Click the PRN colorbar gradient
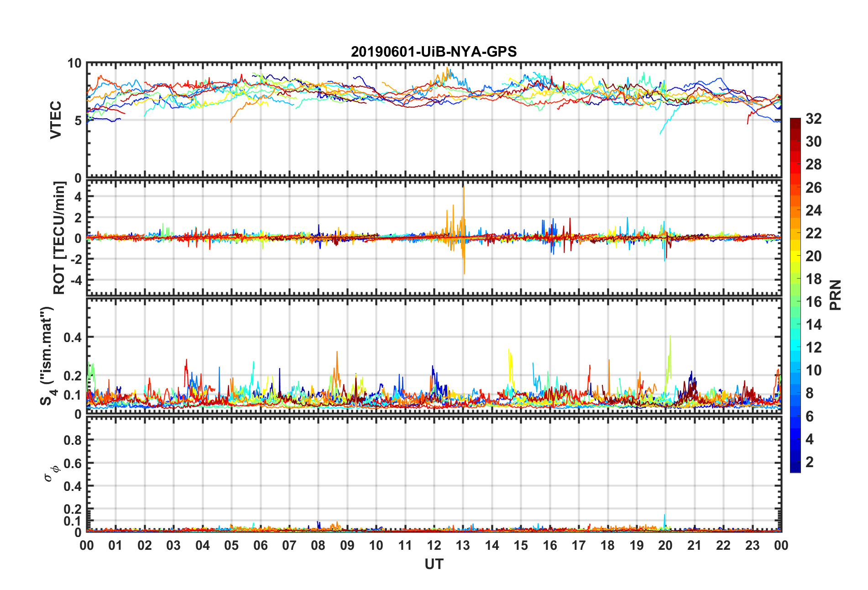This screenshot has height=590, width=868. pos(795,295)
